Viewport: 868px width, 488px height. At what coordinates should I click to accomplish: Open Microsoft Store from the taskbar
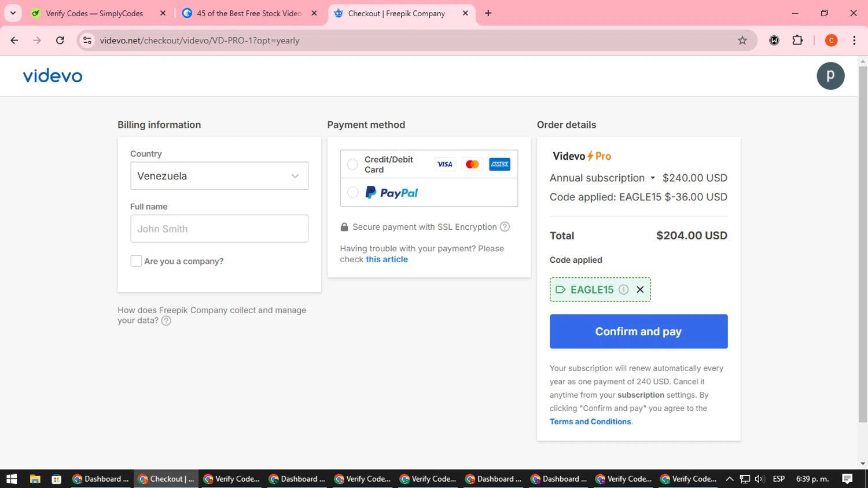56,479
